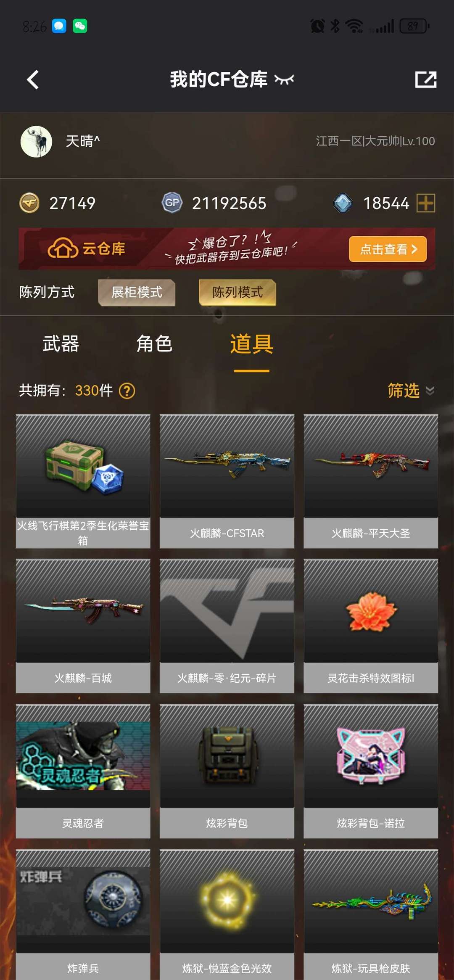Tap the plus icon beside diamond balance
Screen dimensions: 454x980
click(x=426, y=203)
